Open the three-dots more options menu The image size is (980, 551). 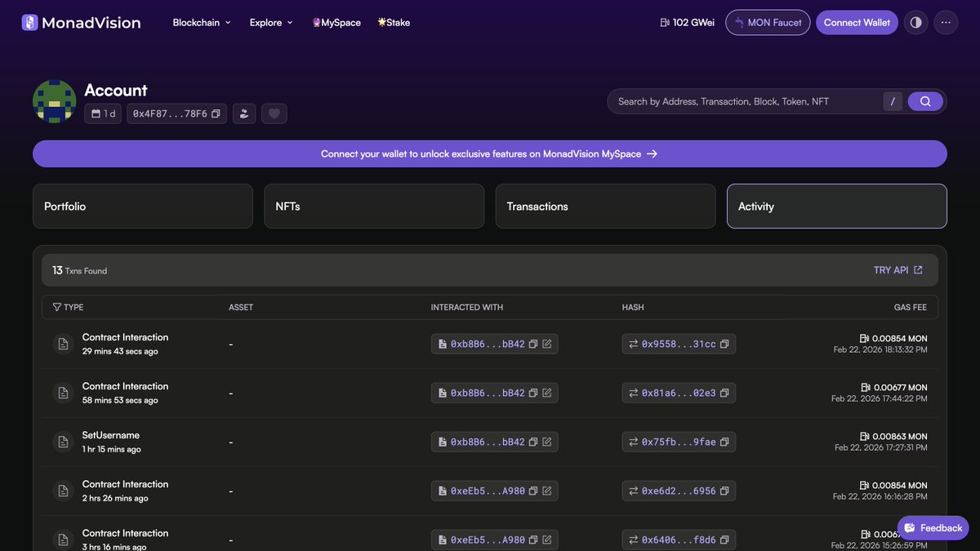(x=946, y=22)
